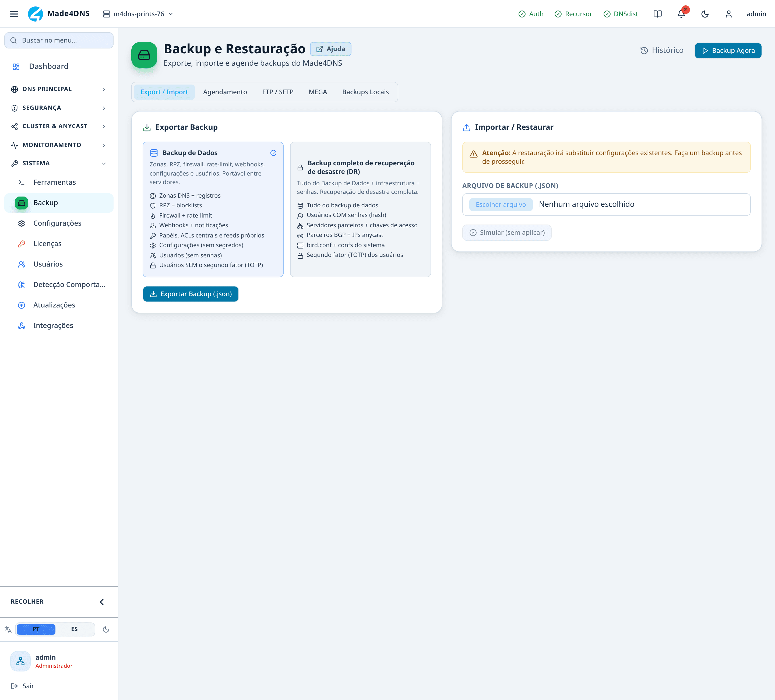
Task: Open the hamburger menu icon
Action: tap(14, 14)
